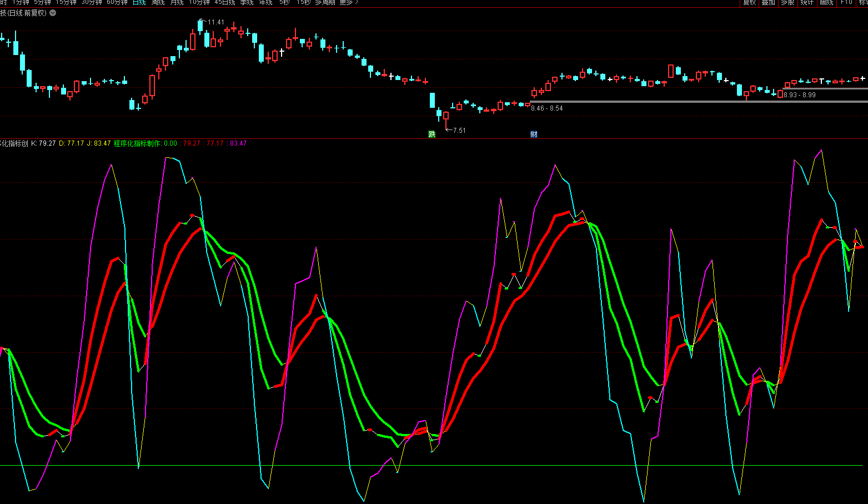This screenshot has width=868, height=504.
Task: Click the 叠加 overlay button
Action: click(x=769, y=2)
